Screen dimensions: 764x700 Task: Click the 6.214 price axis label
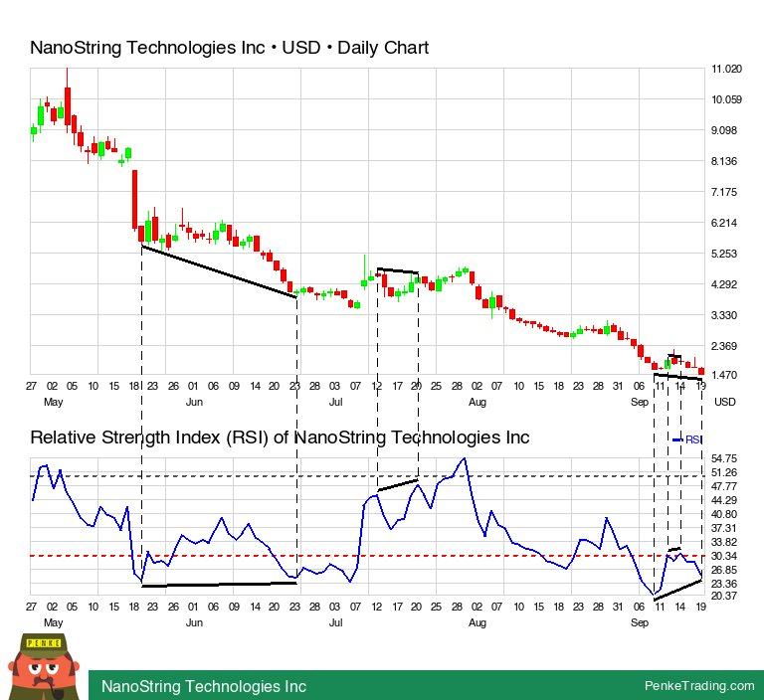(x=724, y=223)
